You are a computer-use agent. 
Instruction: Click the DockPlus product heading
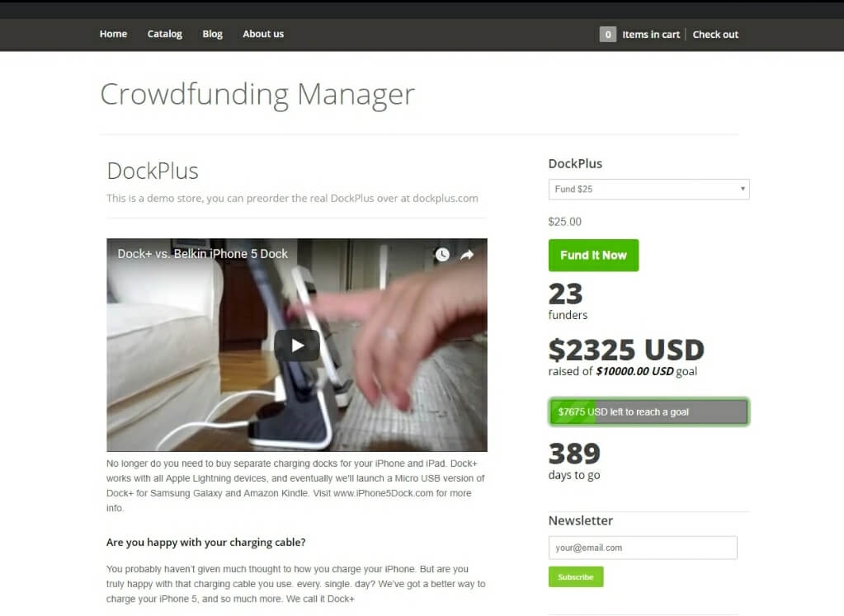pos(153,171)
